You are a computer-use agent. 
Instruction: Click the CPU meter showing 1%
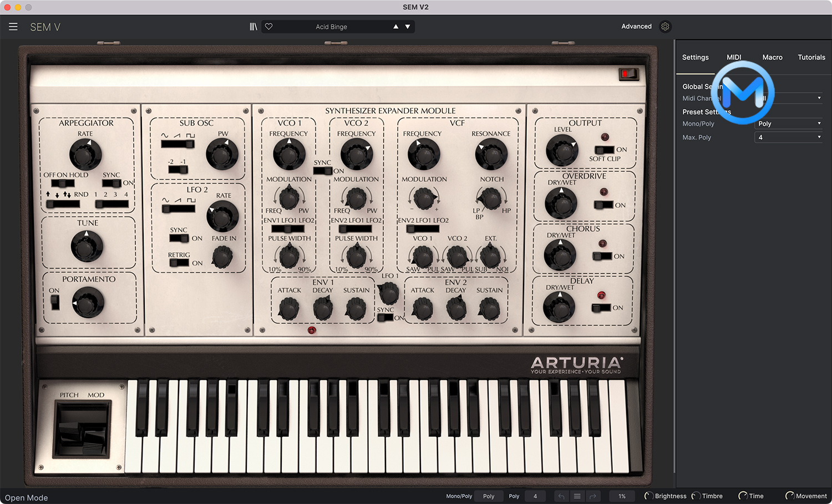[x=622, y=496]
